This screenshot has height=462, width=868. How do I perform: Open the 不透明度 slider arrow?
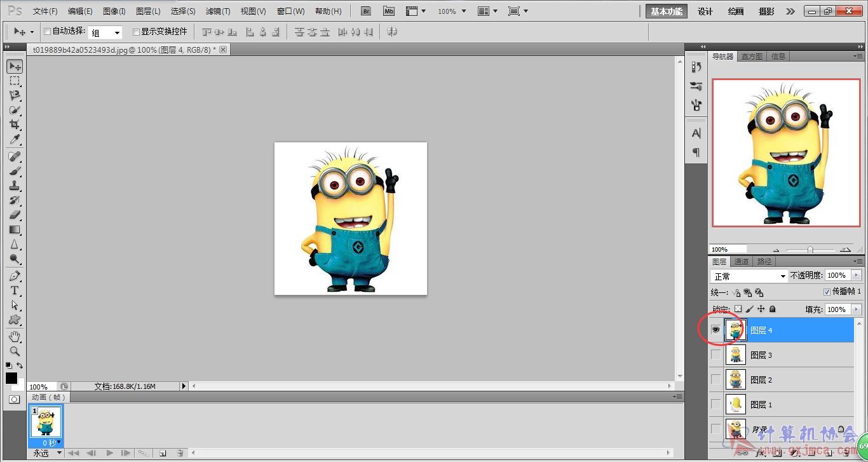[857, 275]
